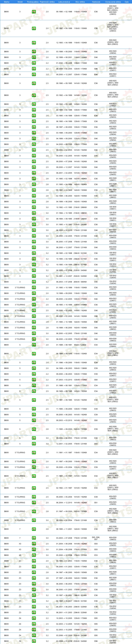Screen dimensions: 132x644
Task: Click the fuel icon in 5 series 09.2003 -> 03.2010 row
Action: [x=34, y=420]
